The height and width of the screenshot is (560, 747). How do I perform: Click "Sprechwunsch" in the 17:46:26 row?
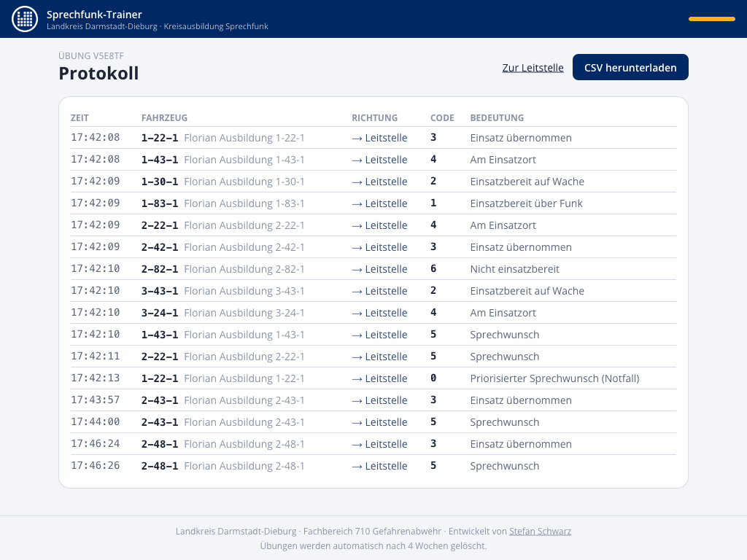pyautogui.click(x=505, y=466)
